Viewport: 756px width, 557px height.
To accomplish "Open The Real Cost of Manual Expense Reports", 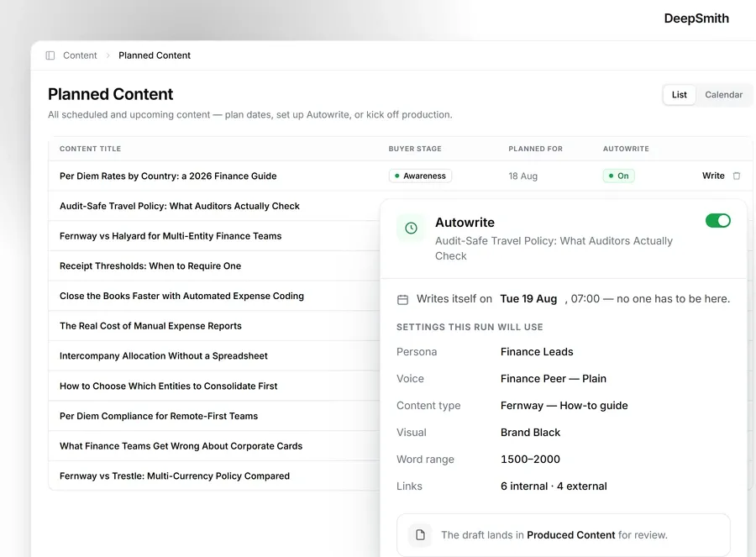I will [150, 326].
